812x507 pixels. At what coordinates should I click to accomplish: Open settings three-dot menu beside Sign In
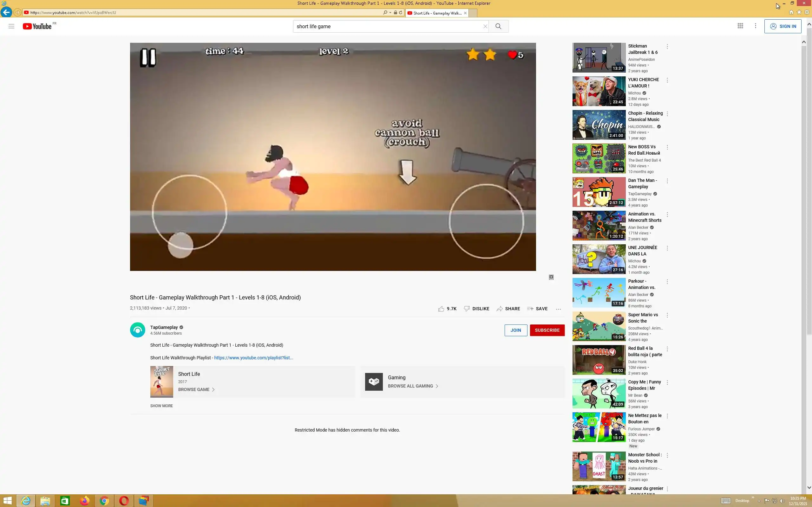pos(755,26)
